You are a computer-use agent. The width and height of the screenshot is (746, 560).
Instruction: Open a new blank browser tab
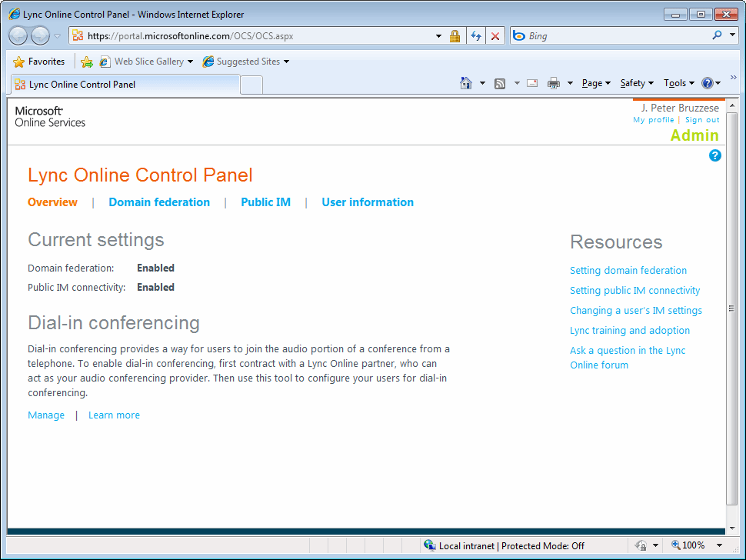point(251,85)
